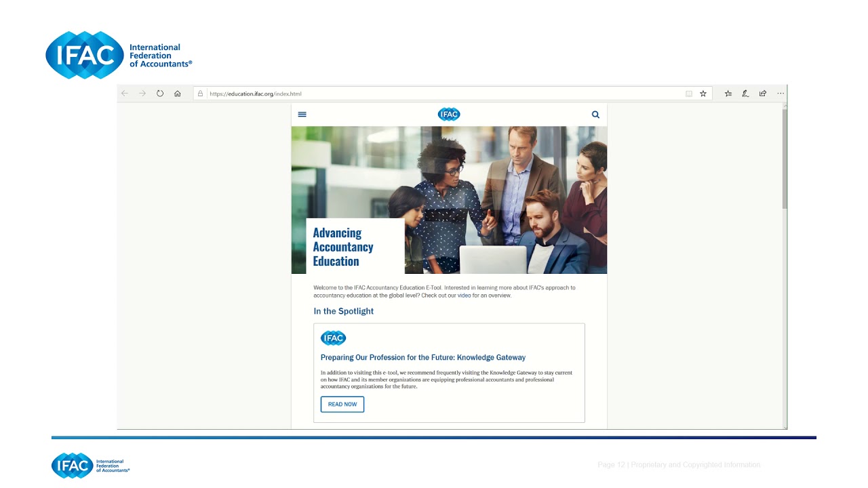This screenshot has width=868, height=488.
Task: Add page to favorites with star
Action: pyautogui.click(x=703, y=94)
